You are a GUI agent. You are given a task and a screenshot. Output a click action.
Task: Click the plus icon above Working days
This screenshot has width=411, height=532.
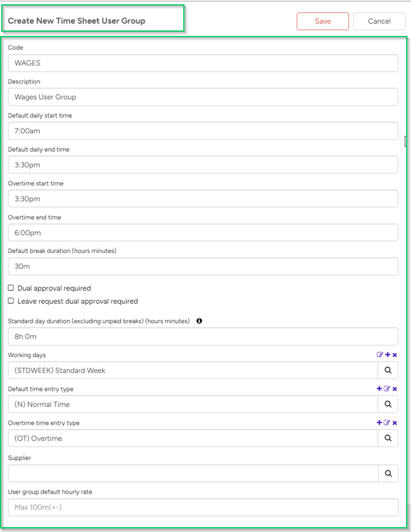click(388, 355)
